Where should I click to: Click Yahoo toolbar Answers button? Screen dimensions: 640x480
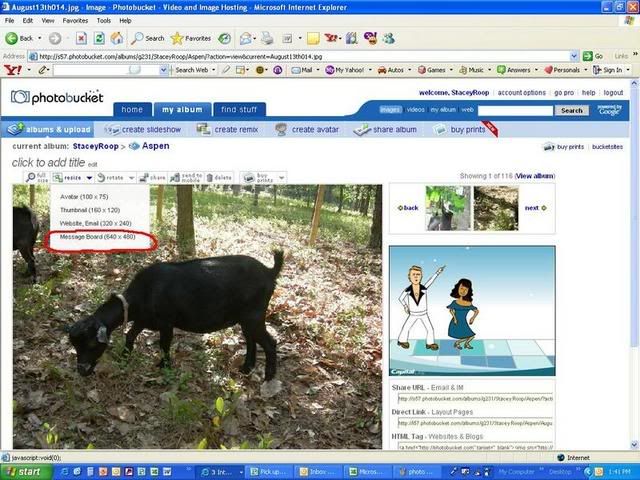coord(515,70)
